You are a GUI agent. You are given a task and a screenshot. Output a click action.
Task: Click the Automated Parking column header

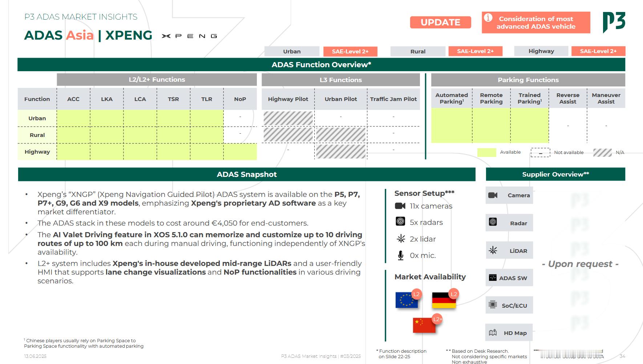pyautogui.click(x=452, y=98)
